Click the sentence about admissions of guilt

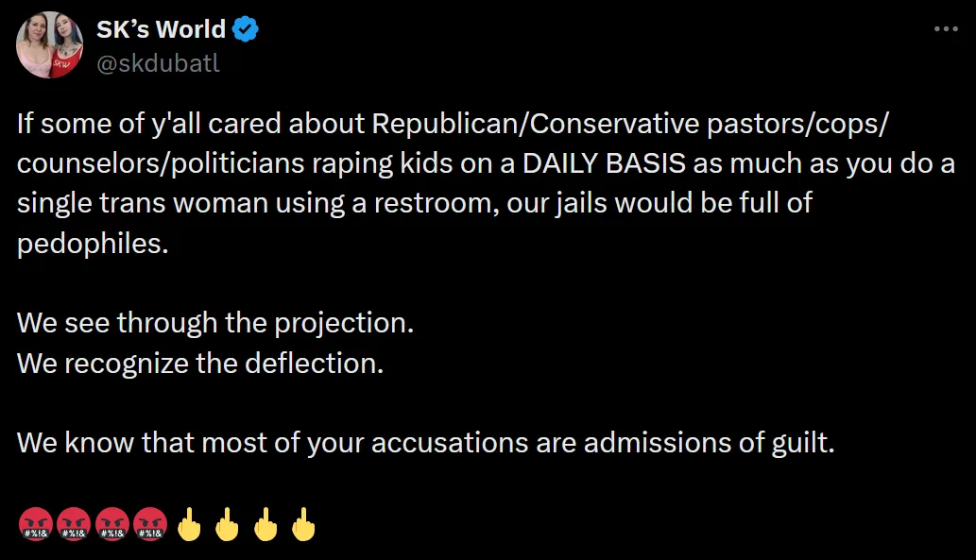pyautogui.click(x=426, y=444)
